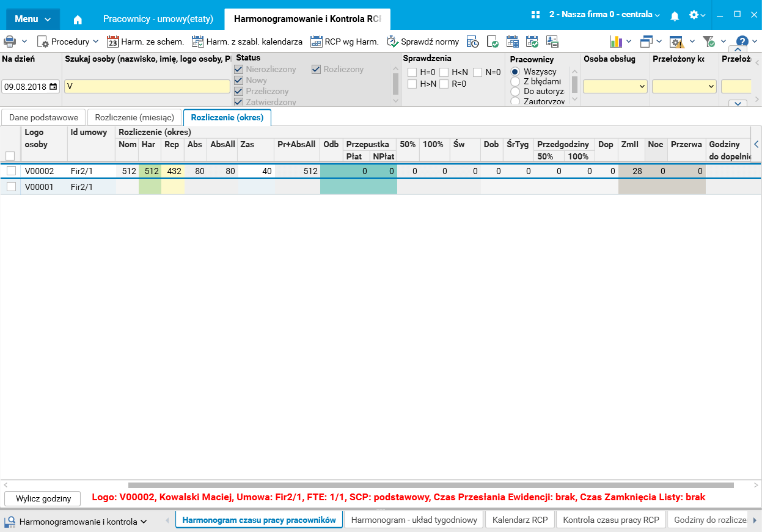
Task: Click the printer icon
Action: [10, 42]
